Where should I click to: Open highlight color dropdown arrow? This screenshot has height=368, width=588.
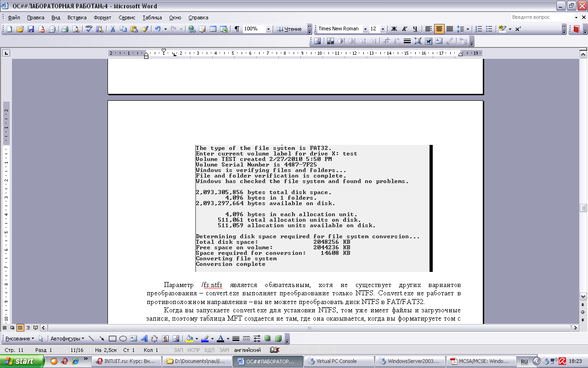click(x=509, y=29)
